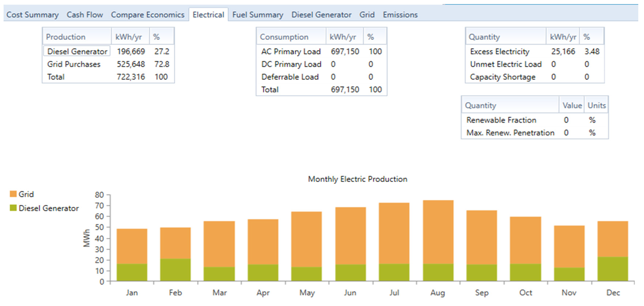The image size is (644, 306).
Task: Select the Renewable Fraction row
Action: tap(501, 120)
